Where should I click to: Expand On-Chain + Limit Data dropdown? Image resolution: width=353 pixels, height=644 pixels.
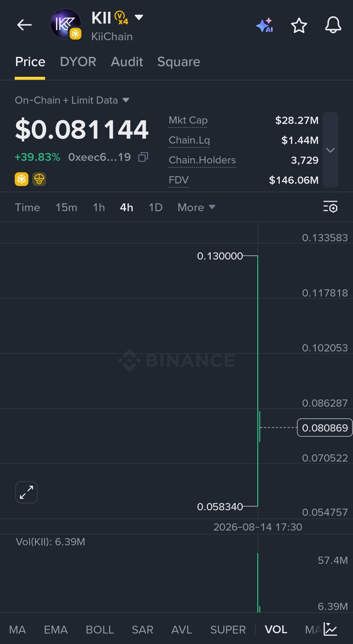(72, 100)
